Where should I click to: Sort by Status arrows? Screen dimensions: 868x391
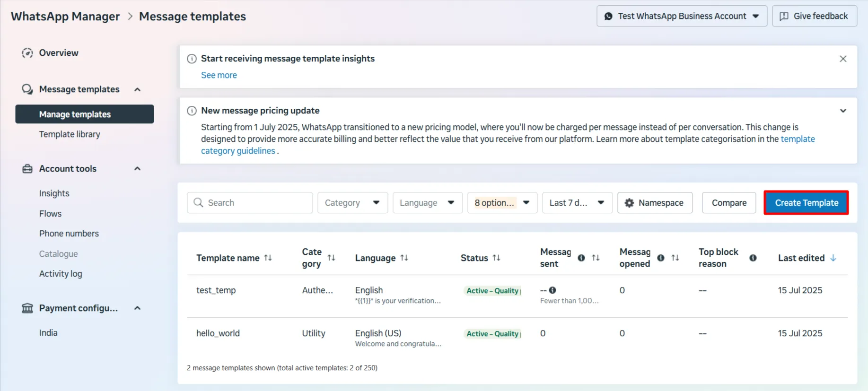pos(496,258)
